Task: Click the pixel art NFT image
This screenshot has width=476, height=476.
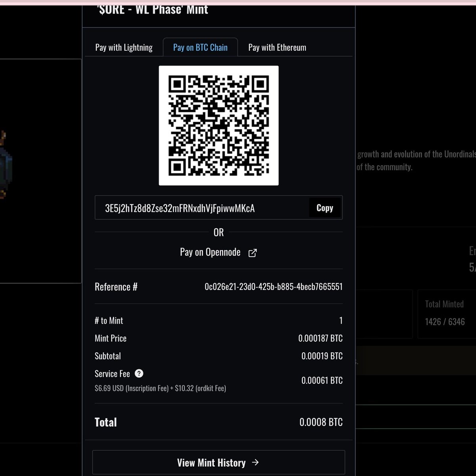Action: (6, 165)
